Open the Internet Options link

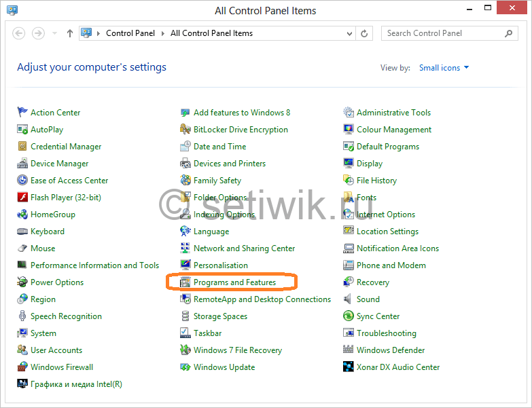click(386, 215)
